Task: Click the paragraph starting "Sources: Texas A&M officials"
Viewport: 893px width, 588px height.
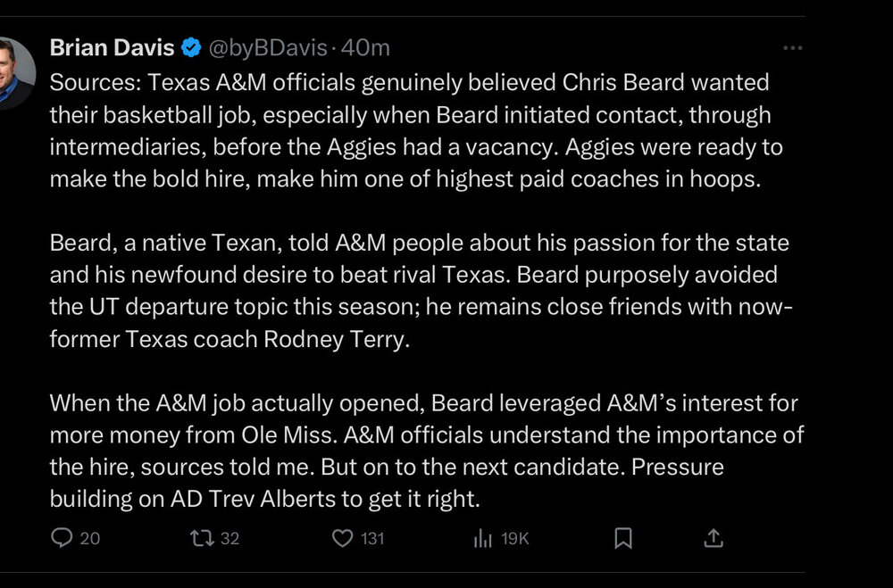Action: (x=409, y=130)
